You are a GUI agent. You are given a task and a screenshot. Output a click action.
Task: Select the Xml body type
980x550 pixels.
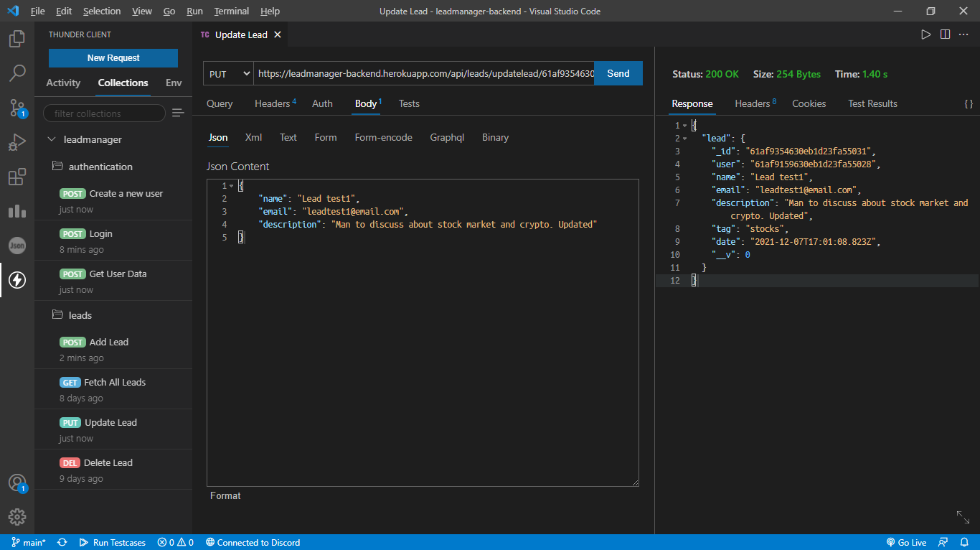point(253,137)
